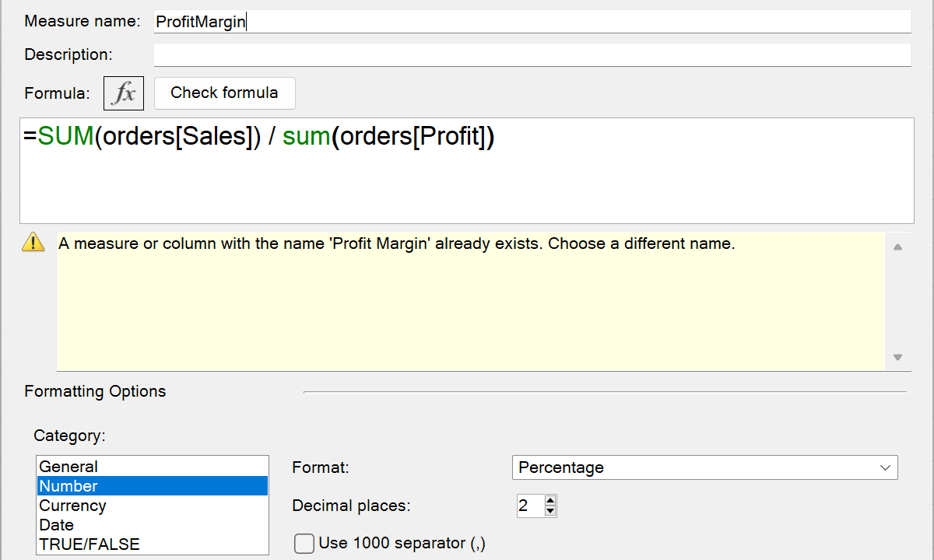Decrease decimal places with down arrow
This screenshot has height=560, width=934.
[x=551, y=511]
